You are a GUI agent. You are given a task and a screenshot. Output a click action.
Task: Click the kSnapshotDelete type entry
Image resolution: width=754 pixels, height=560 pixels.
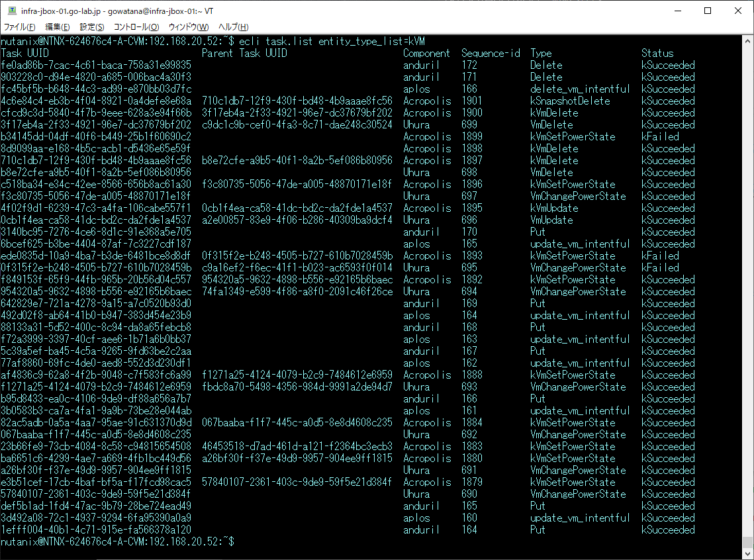570,101
